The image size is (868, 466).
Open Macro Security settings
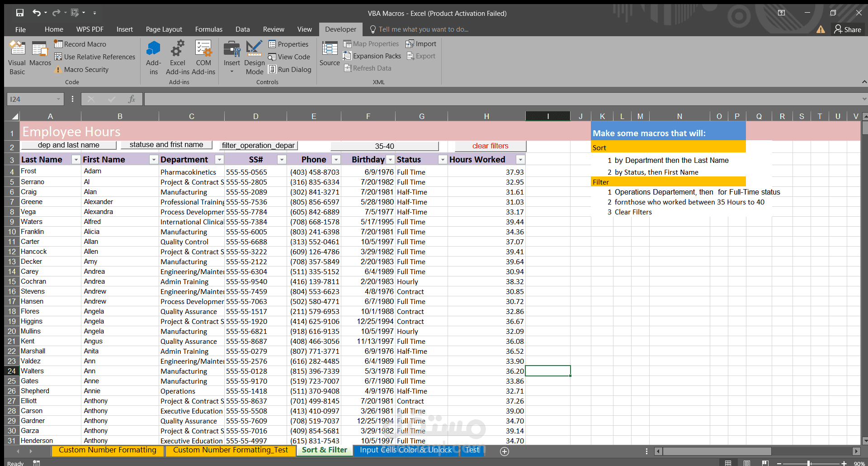click(81, 70)
